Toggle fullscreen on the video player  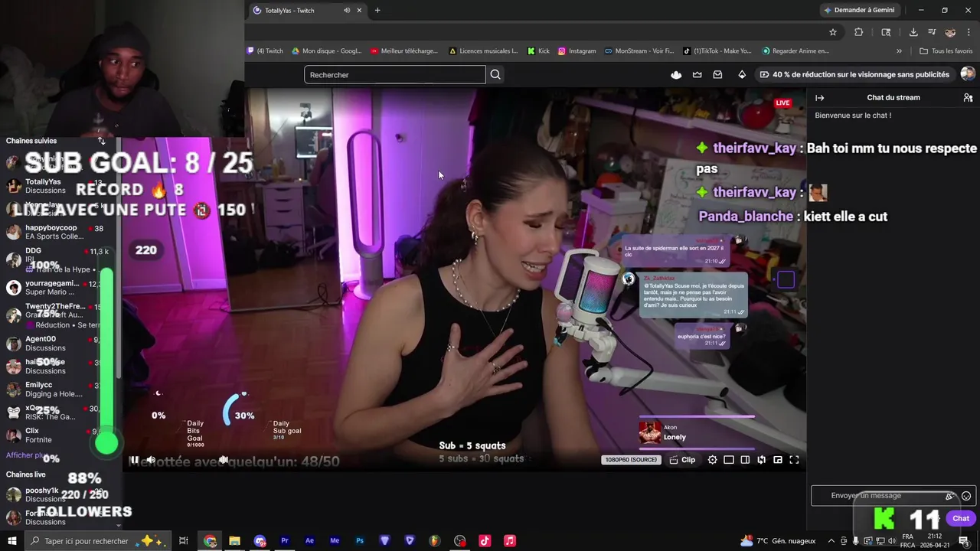tap(794, 460)
